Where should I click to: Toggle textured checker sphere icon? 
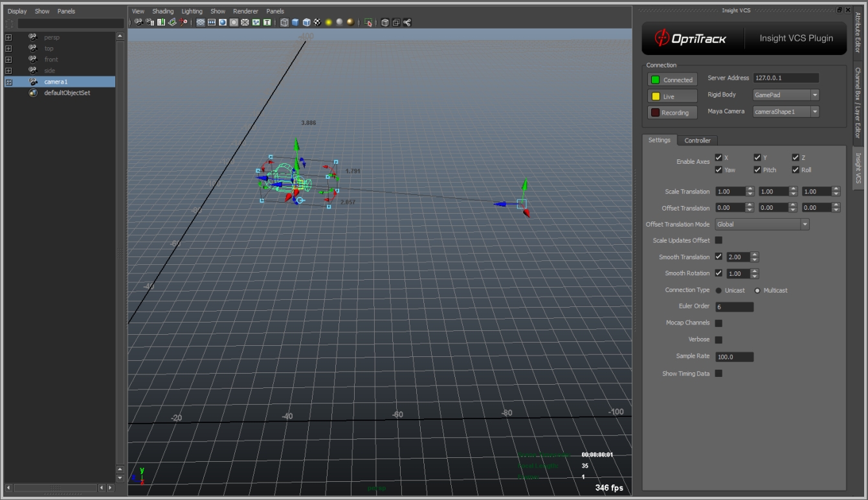coord(317,23)
